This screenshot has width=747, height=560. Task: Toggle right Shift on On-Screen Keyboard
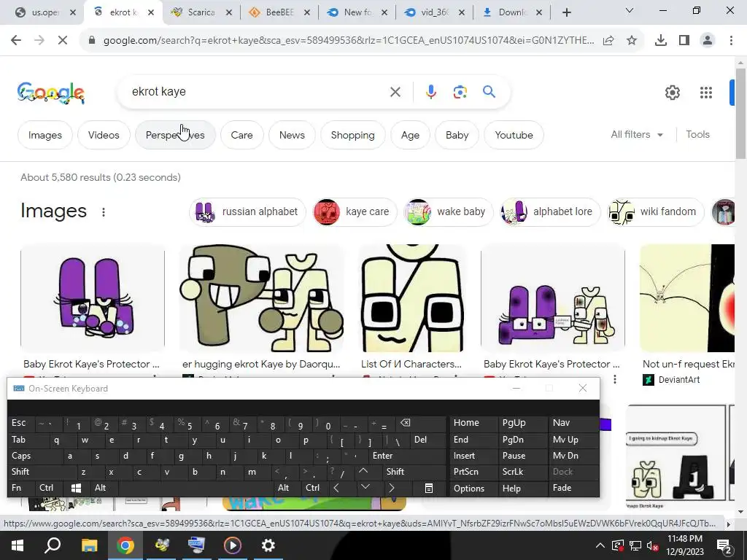click(x=414, y=472)
